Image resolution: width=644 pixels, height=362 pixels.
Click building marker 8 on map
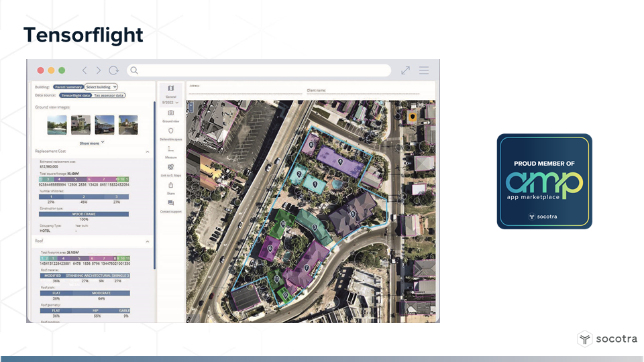click(x=311, y=145)
